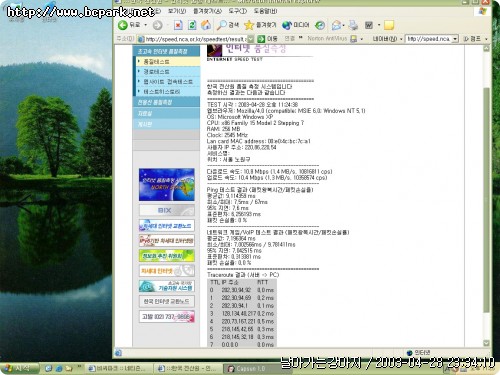Click first quick launch icon beside Start
The width and height of the screenshot is (500, 375).
(x=49, y=368)
